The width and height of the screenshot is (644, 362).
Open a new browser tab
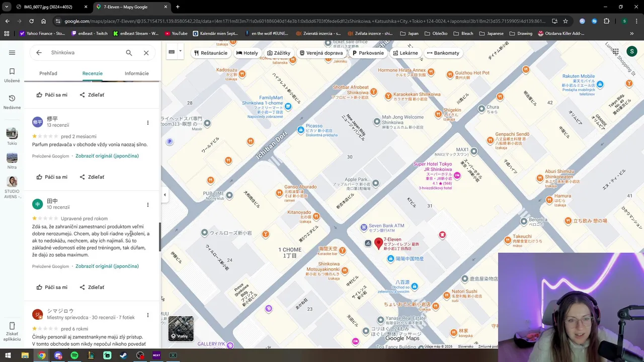(x=177, y=7)
